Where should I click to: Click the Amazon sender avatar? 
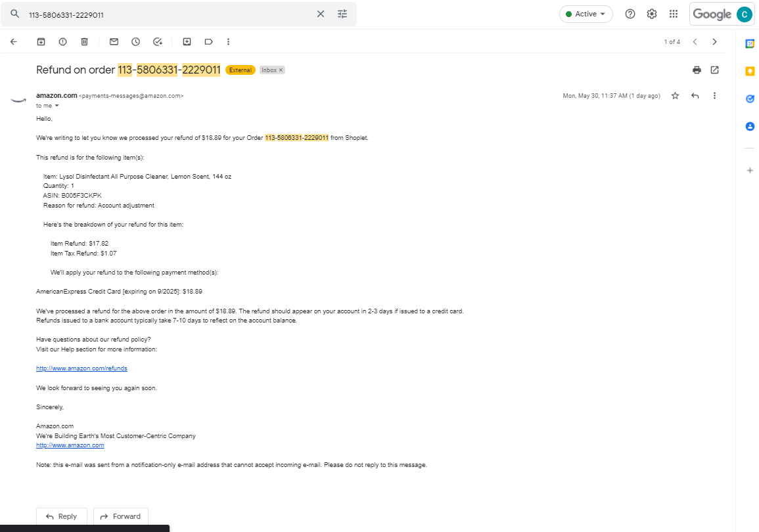18,100
